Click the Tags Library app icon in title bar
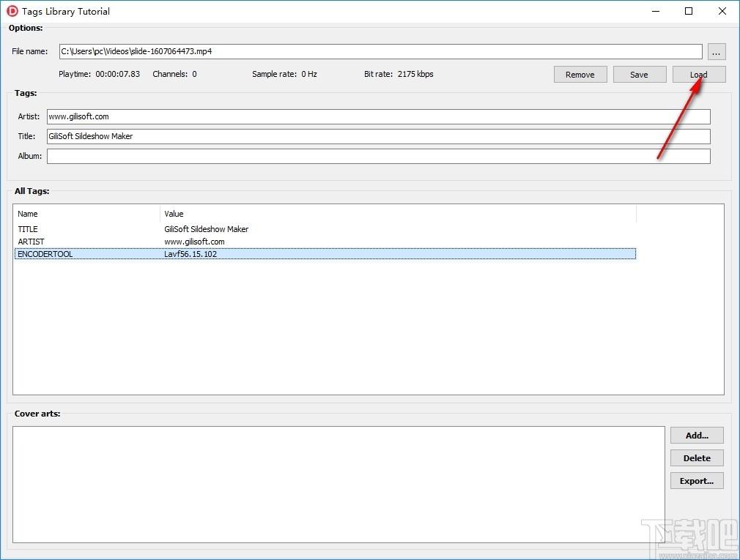This screenshot has height=560, width=740. click(12, 11)
